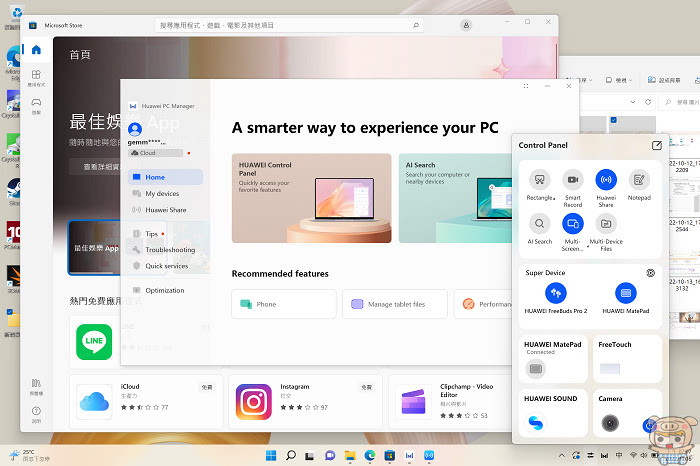Open Microsoft Store user profile icon
This screenshot has width=700, height=466.
coord(466,25)
